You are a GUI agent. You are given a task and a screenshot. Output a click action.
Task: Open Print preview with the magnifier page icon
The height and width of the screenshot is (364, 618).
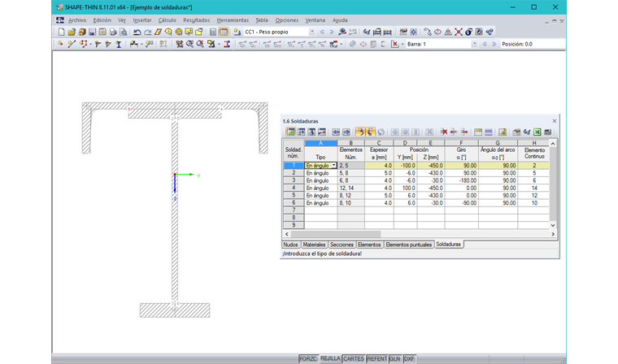(x=123, y=32)
